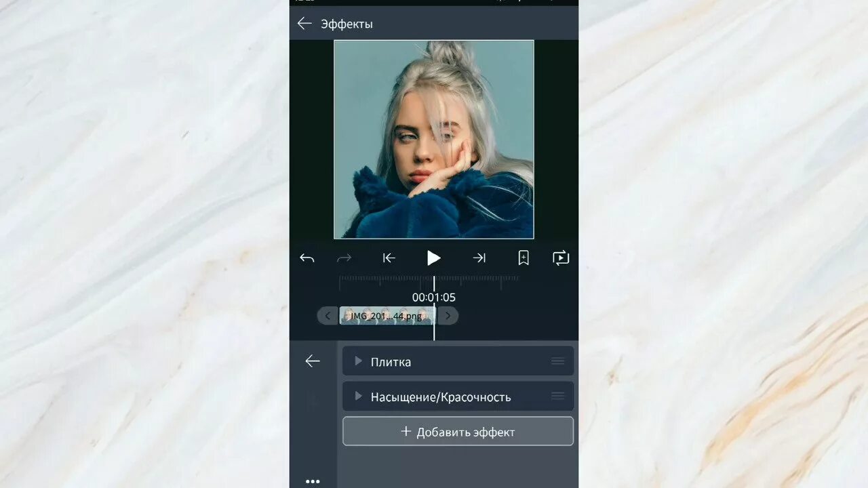This screenshot has height=488, width=868.
Task: Grab the reorder handle of Насыщение/Красочность
Action: click(558, 396)
